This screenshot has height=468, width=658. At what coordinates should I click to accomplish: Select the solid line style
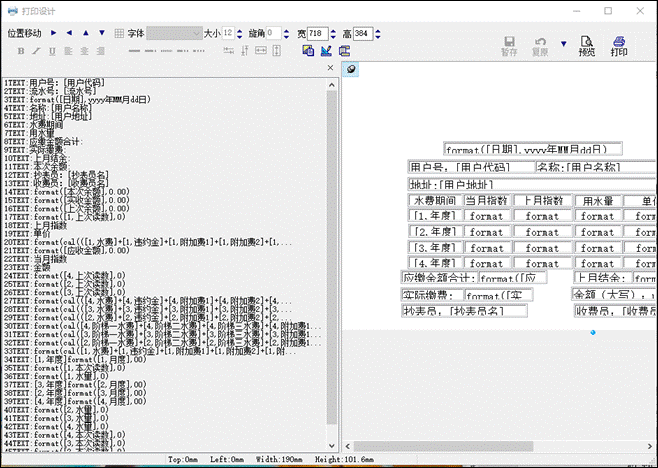pos(134,51)
